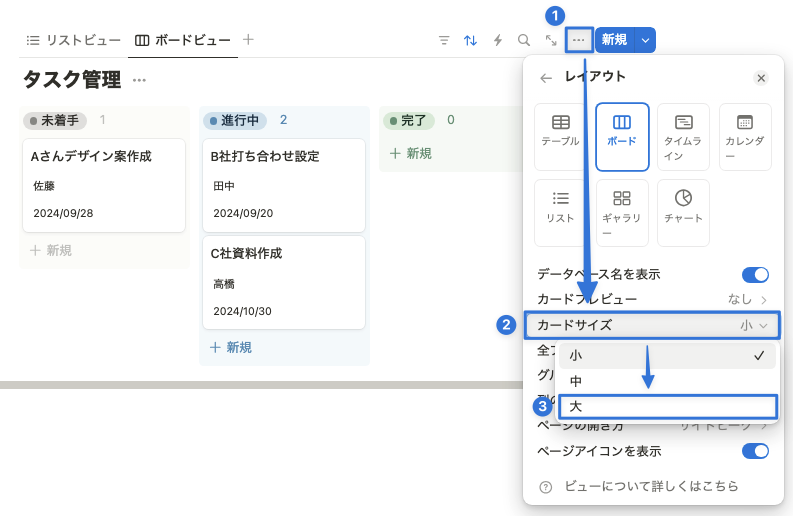The width and height of the screenshot is (793, 516).
Task: Open the B社打ち合わせ設定 card
Action: (x=284, y=185)
